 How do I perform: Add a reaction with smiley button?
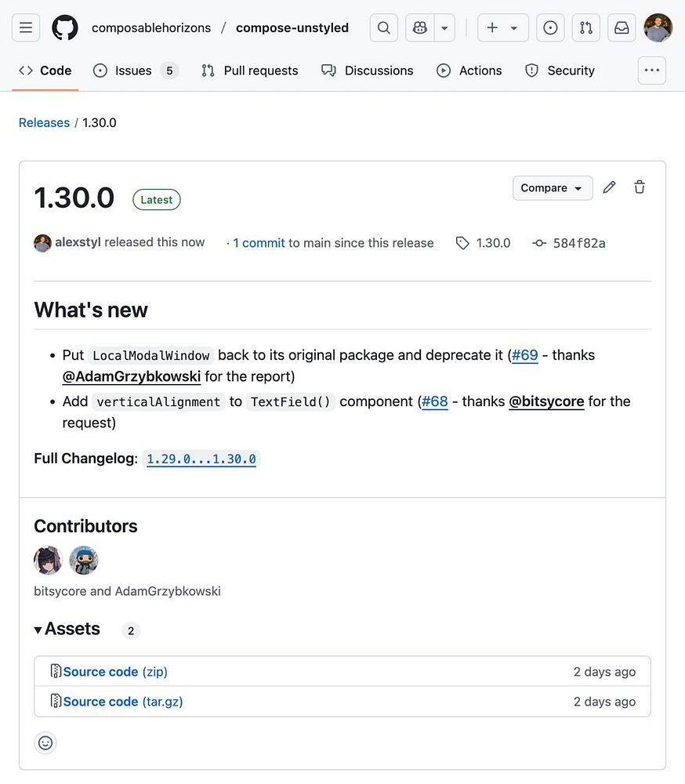point(45,742)
